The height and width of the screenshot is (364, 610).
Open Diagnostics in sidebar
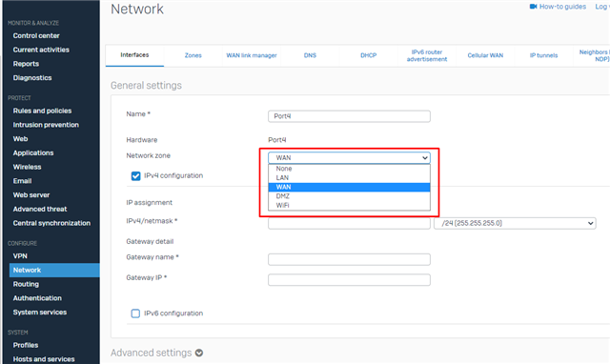[32, 78]
